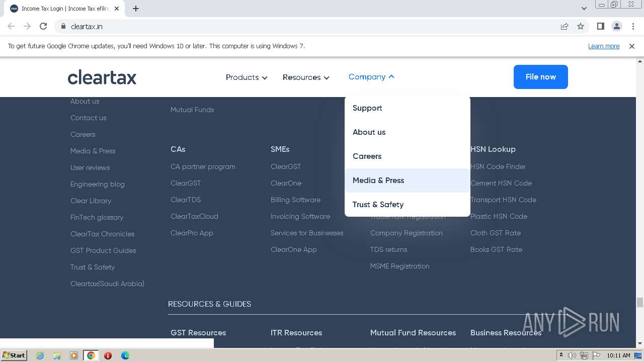This screenshot has height=362, width=644.
Task: Click the network tray icon
Action: click(585, 355)
